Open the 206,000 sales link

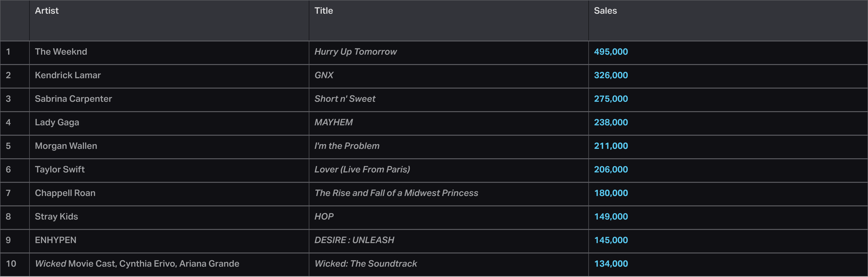(x=611, y=169)
